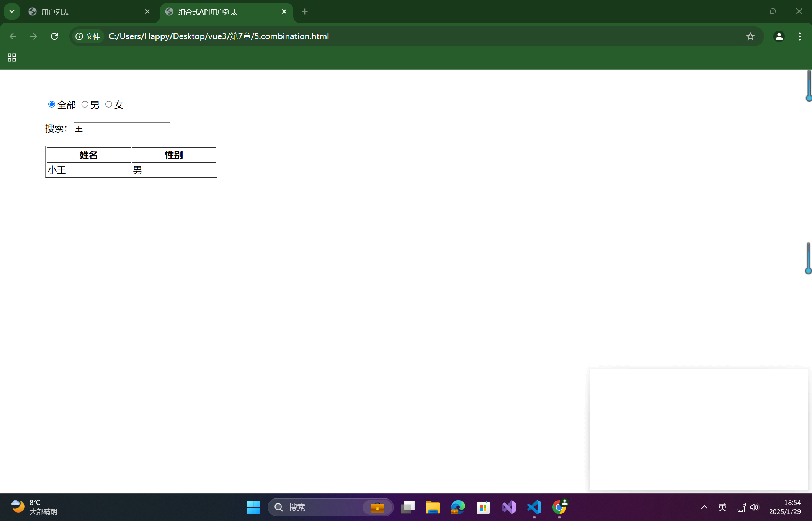Click the address bar URL

pyautogui.click(x=219, y=36)
